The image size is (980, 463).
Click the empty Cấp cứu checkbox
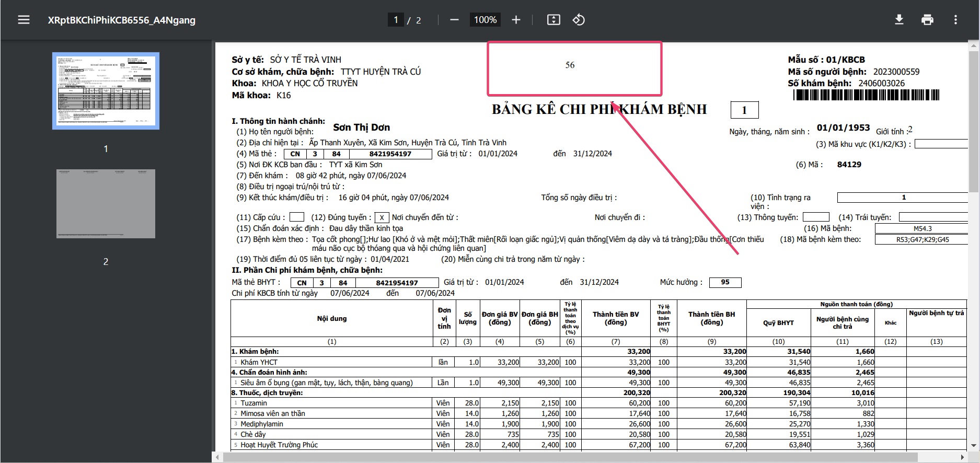(297, 217)
